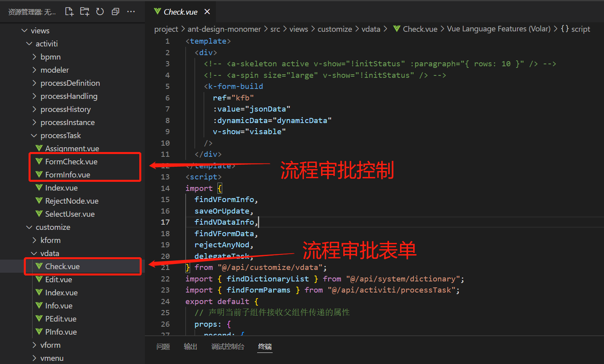Collapse the views folder
This screenshot has width=604, height=364.
[x=25, y=31]
